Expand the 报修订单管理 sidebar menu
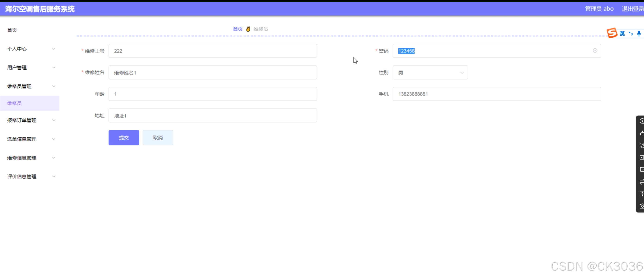The image size is (644, 277). [x=30, y=120]
